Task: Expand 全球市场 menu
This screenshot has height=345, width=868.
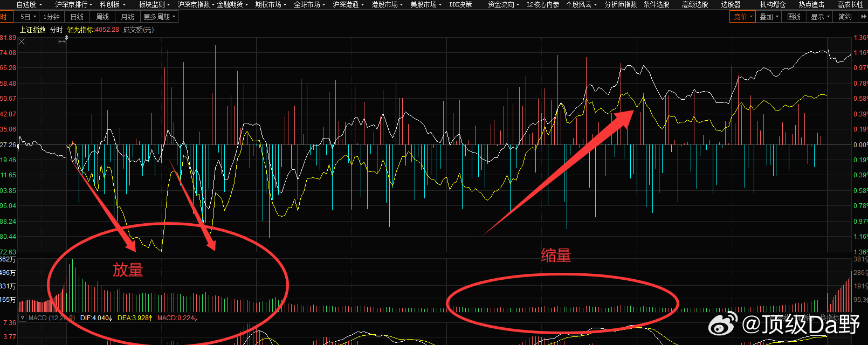Action: [x=309, y=4]
